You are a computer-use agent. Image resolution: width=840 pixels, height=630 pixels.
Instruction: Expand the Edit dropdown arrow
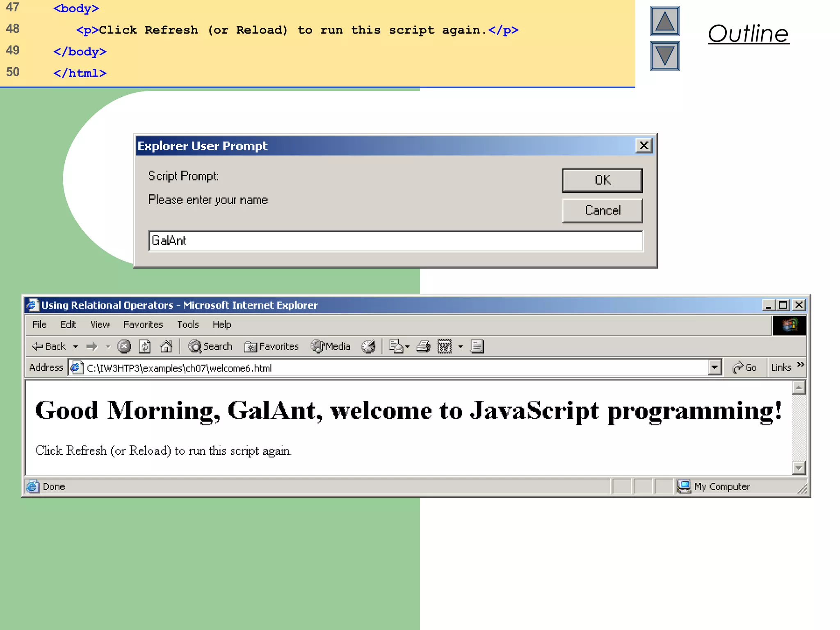pos(461,347)
